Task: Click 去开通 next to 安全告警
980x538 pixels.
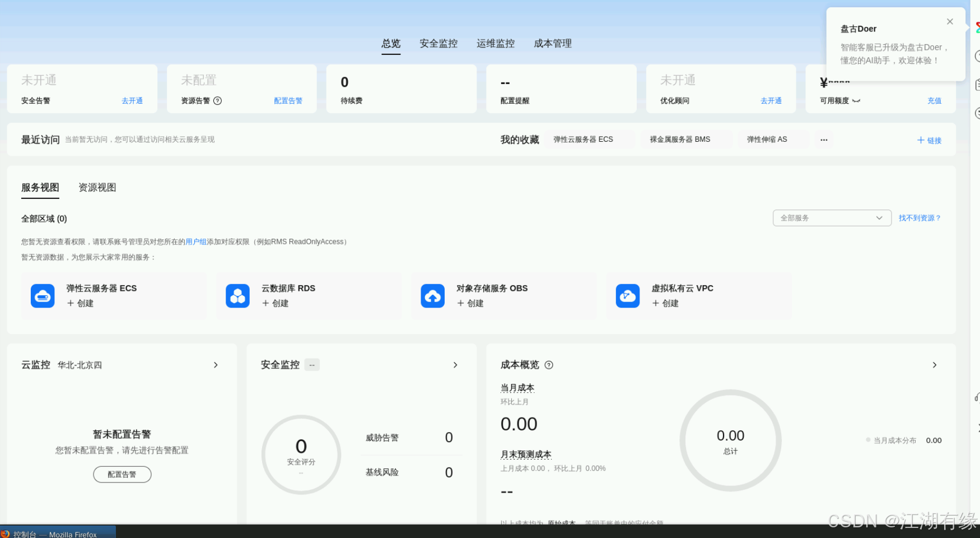Action: pyautogui.click(x=132, y=101)
